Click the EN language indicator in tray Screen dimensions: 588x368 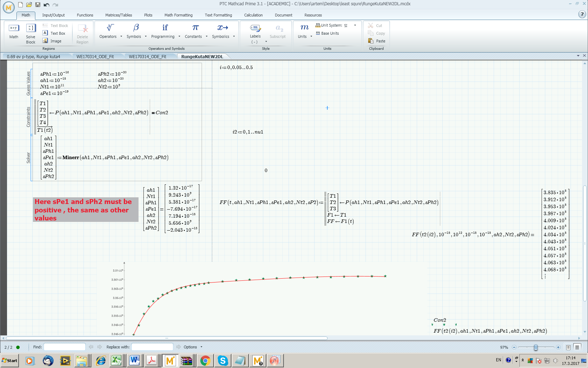click(498, 360)
